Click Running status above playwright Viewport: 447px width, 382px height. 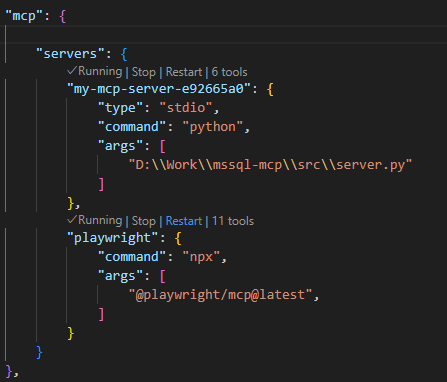tap(100, 221)
